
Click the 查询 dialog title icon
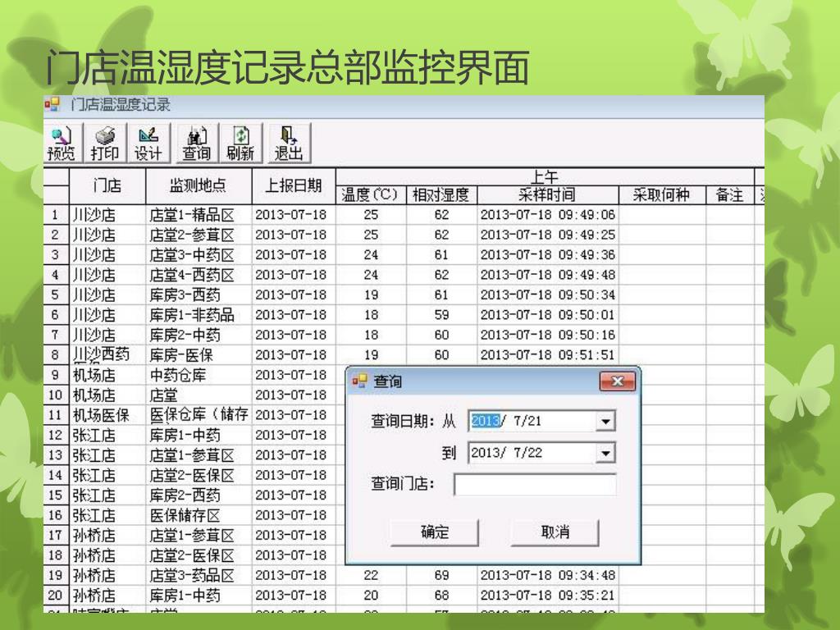pos(359,381)
